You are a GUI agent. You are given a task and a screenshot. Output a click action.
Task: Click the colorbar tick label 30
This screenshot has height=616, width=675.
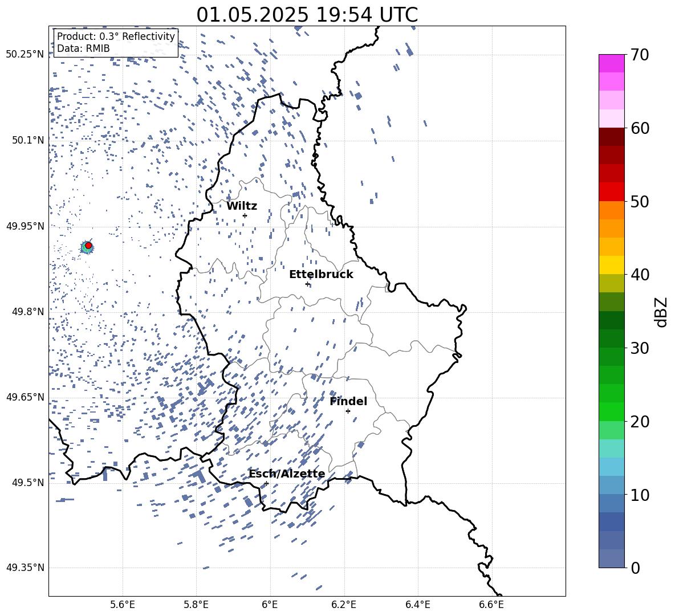[640, 348]
